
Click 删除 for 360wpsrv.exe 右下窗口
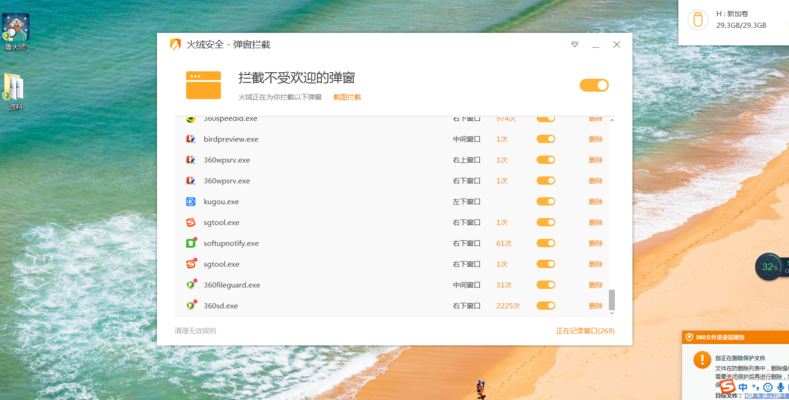[x=596, y=181]
